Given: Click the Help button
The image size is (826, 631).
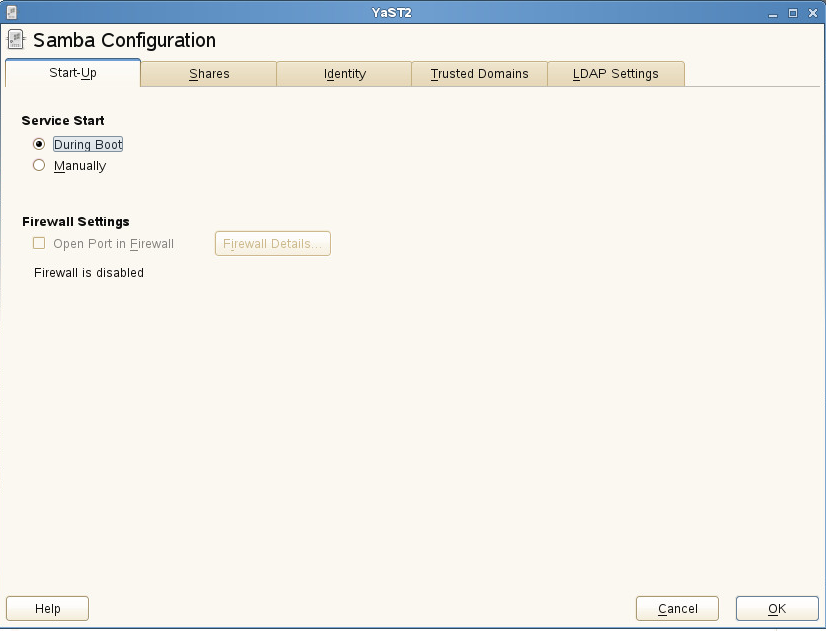Looking at the screenshot, I should [47, 608].
